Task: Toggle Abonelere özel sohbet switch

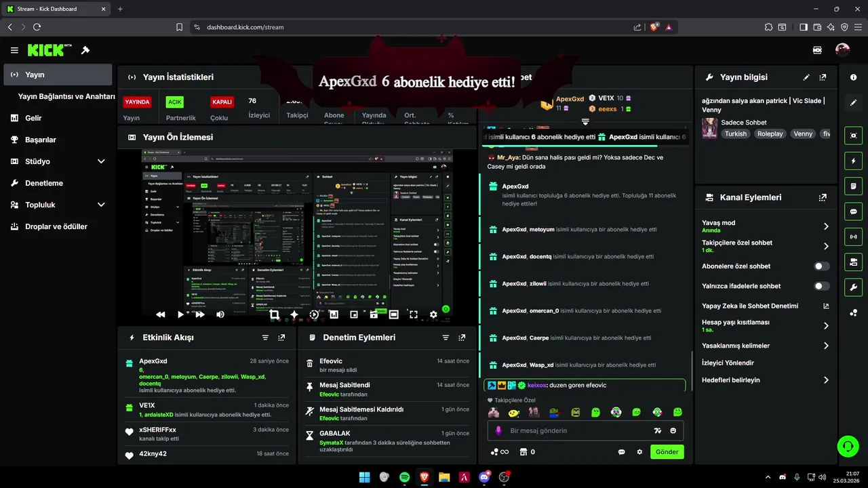Action: click(822, 266)
